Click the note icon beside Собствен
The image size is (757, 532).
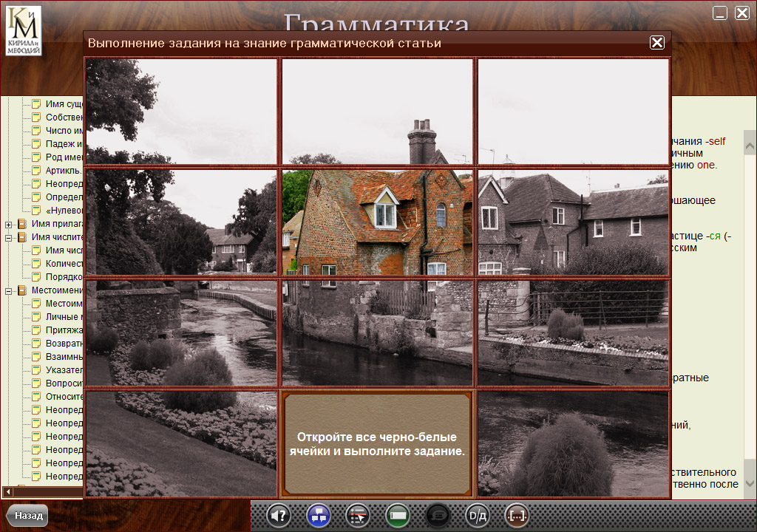pyautogui.click(x=36, y=117)
